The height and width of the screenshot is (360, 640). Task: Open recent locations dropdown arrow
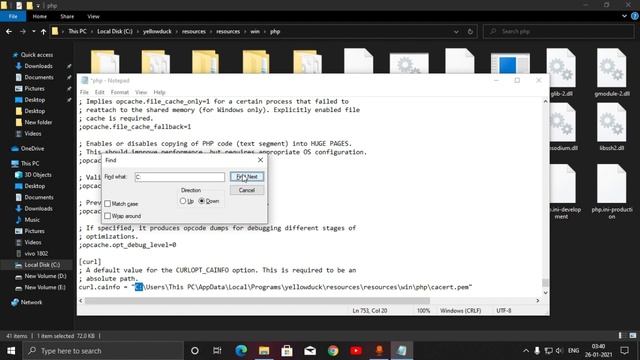[x=33, y=31]
